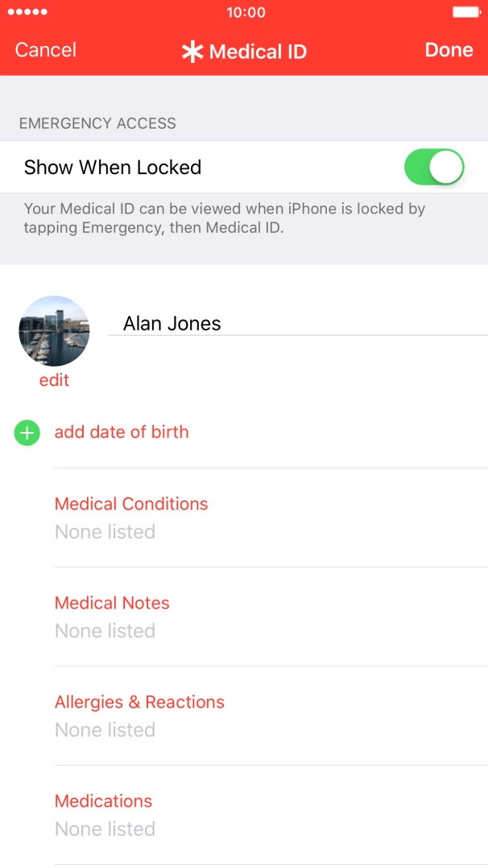Tap None listed under Medical Conditions
Viewport: 488px width, 868px height.
coord(105,532)
